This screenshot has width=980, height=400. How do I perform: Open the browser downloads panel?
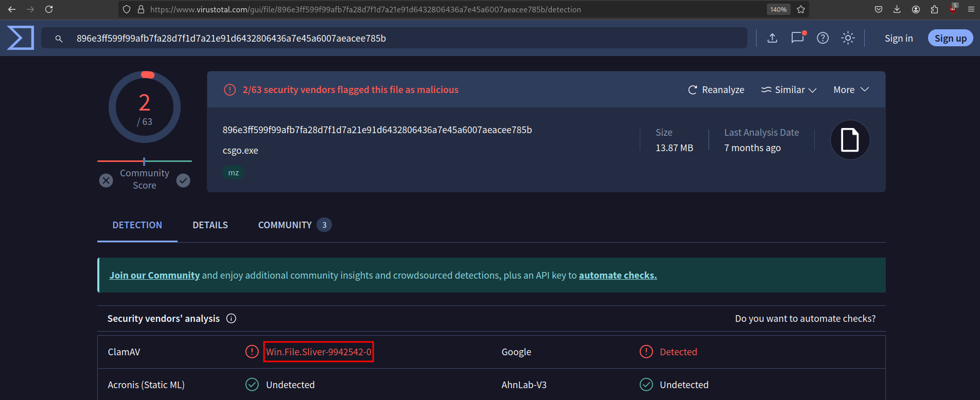pos(897,9)
